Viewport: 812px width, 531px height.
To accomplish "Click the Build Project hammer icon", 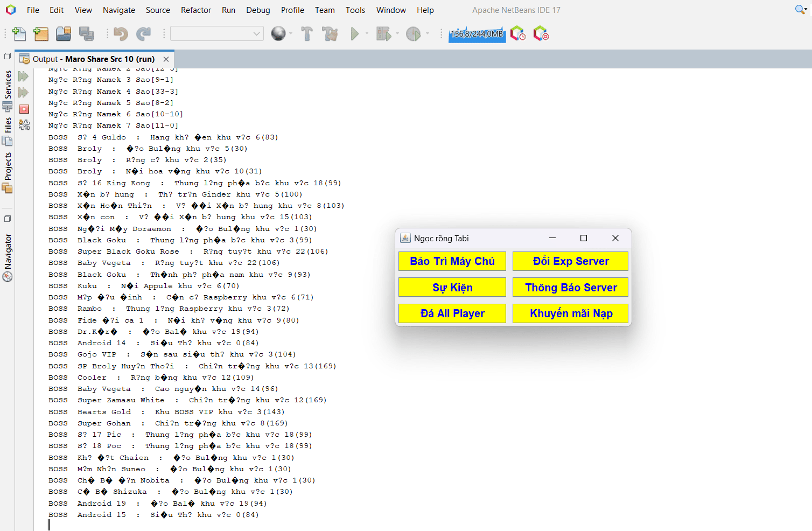I will point(307,34).
